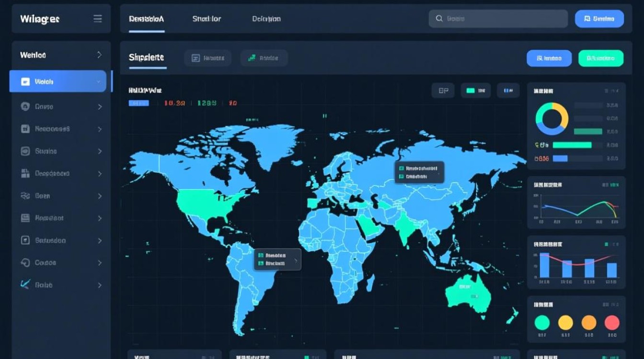Screen dimensions: 644x359
Task: Click the green chart icon in the toolbar
Action: coord(252,58)
